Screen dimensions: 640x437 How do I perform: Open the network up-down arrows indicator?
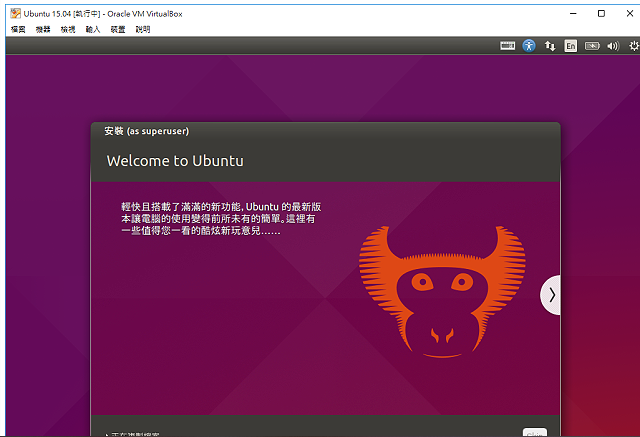(550, 46)
